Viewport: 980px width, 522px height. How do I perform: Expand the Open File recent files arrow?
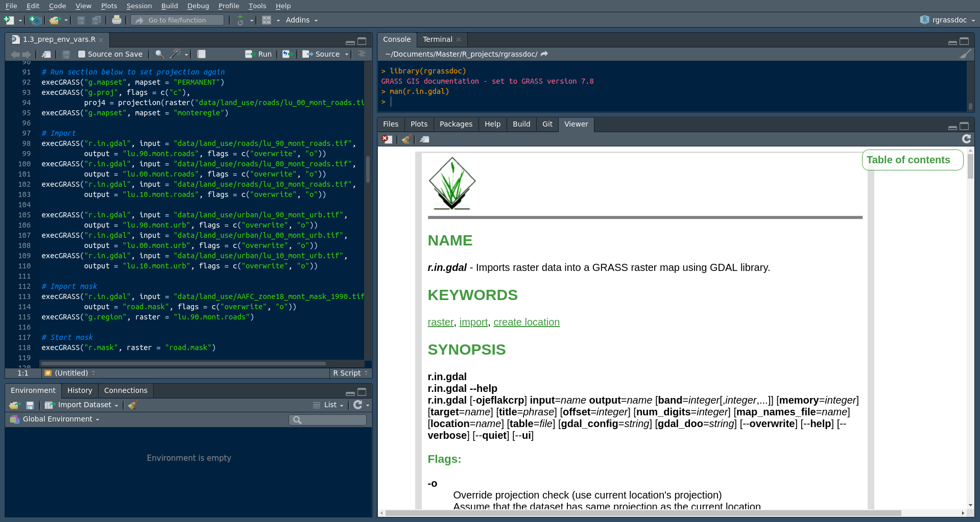pyautogui.click(x=66, y=20)
